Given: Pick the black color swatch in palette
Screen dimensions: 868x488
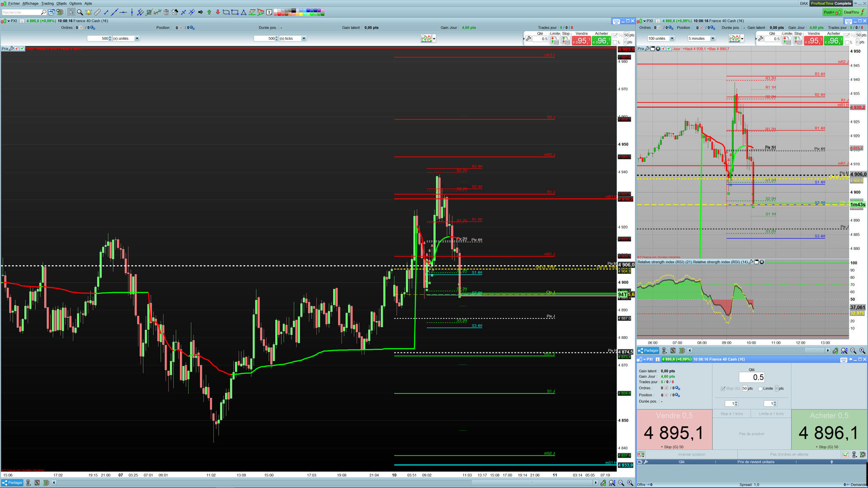Looking at the screenshot, I should [293, 10].
